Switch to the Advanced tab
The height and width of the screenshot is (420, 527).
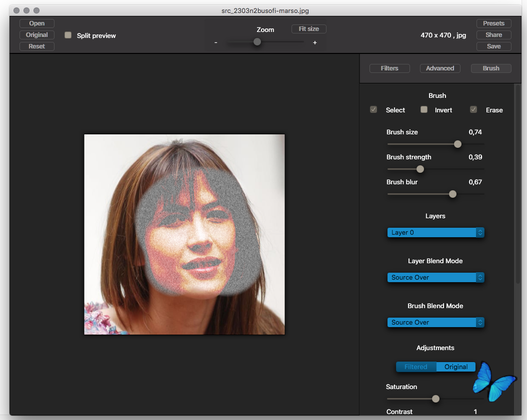[440, 68]
